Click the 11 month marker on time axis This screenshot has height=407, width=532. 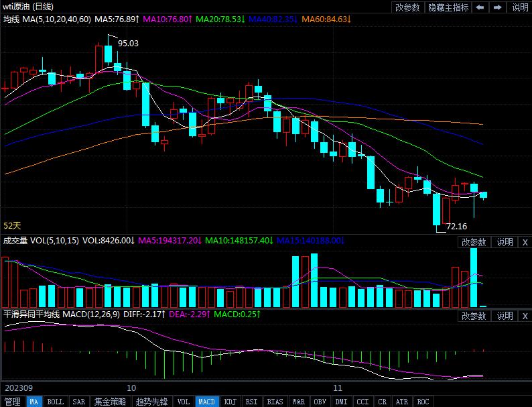coord(338,388)
